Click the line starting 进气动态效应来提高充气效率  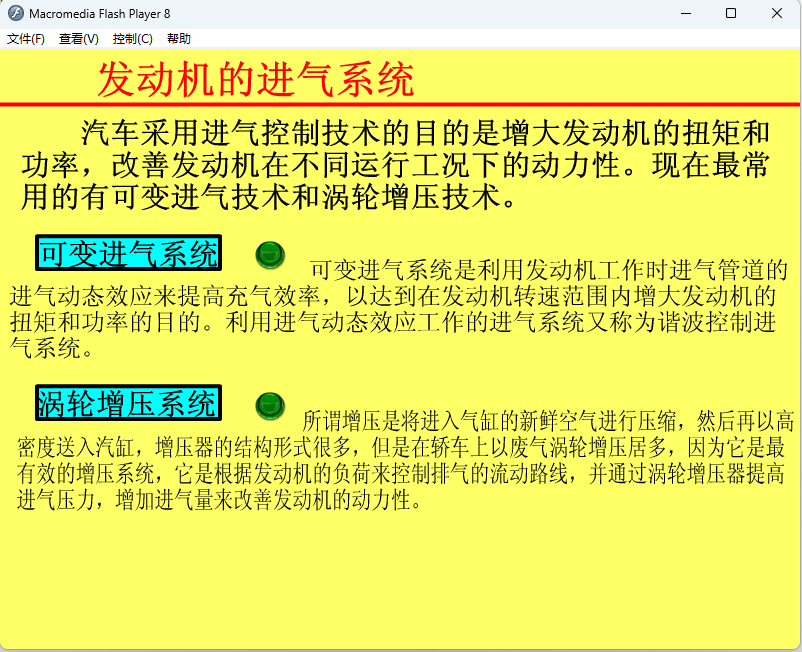(393, 296)
